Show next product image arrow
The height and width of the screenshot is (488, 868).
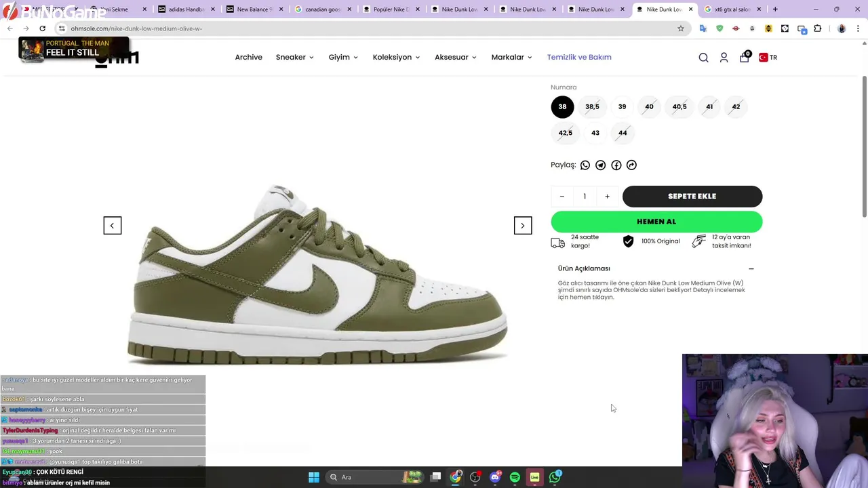[523, 226]
